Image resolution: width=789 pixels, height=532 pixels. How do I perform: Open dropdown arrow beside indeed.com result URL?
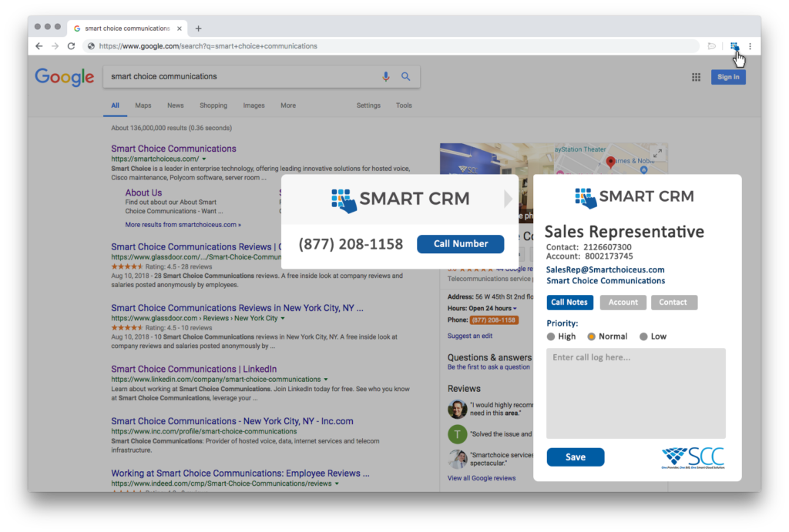point(337,483)
